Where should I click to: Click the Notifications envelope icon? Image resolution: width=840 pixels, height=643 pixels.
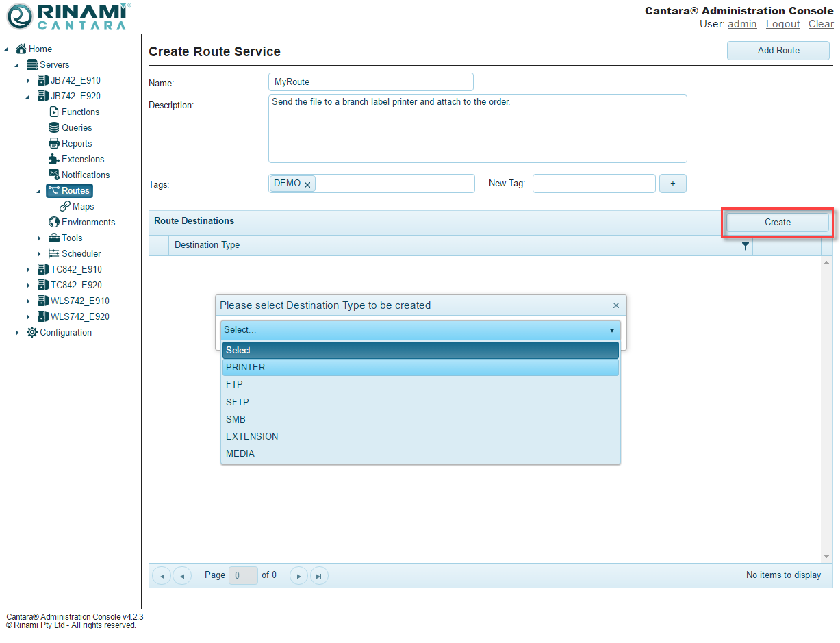click(54, 175)
